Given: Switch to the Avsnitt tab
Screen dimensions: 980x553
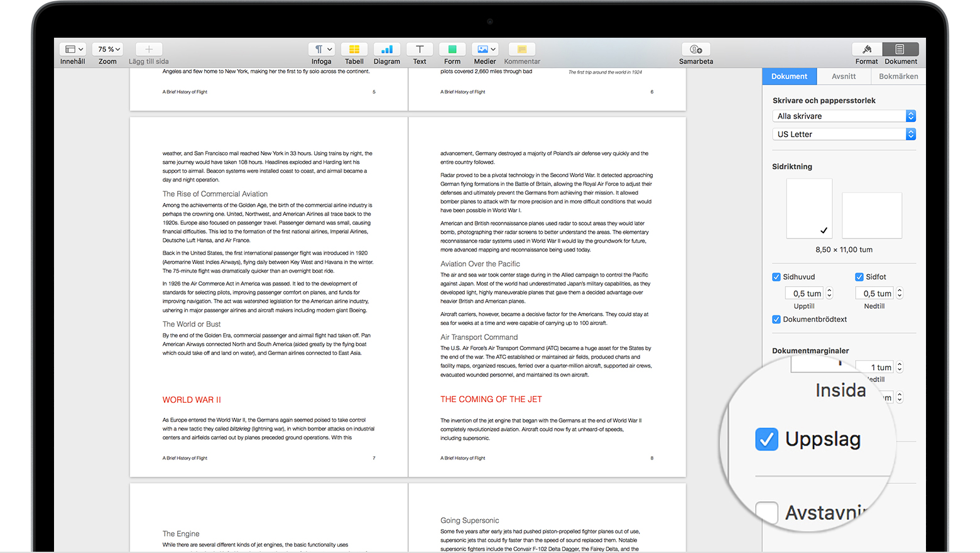Looking at the screenshot, I should [844, 76].
